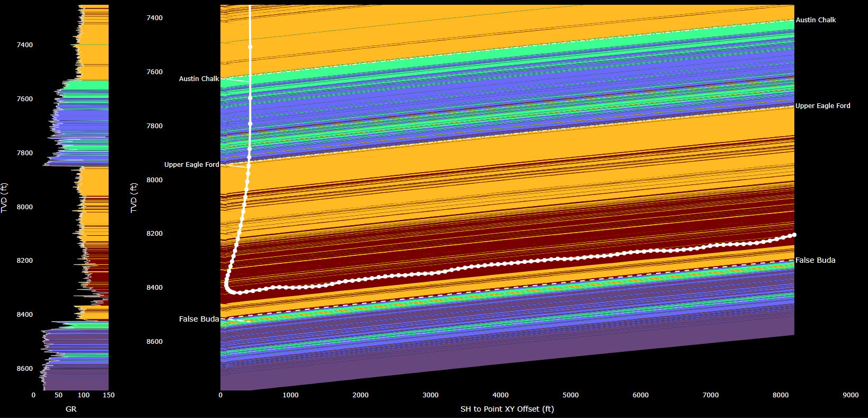Select the Upper Eagle Ford label on right
This screenshot has width=868, height=418.
822,106
